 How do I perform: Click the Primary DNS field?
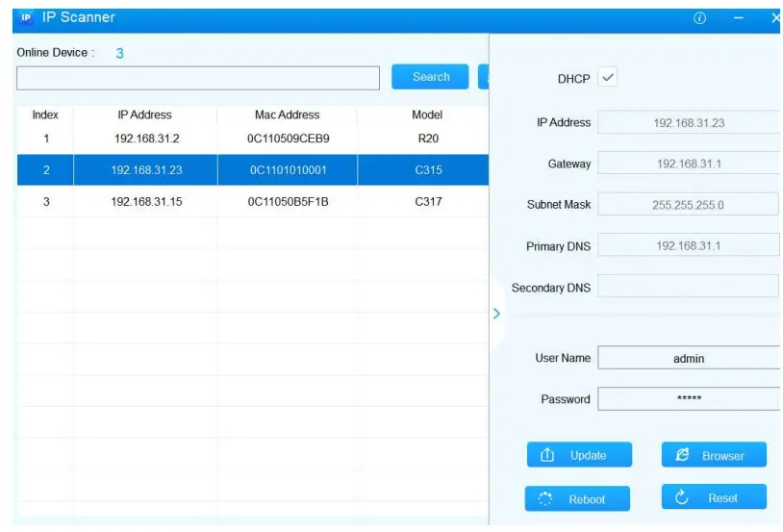tap(689, 245)
